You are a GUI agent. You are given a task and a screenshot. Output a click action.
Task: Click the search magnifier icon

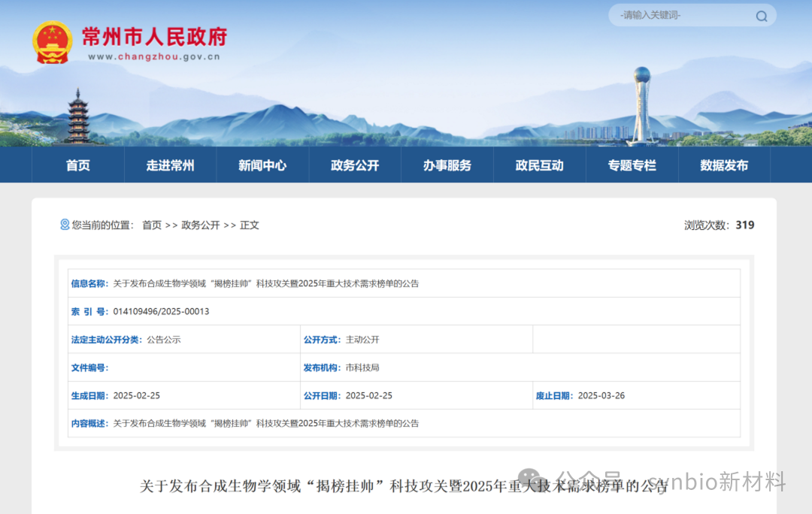761,16
